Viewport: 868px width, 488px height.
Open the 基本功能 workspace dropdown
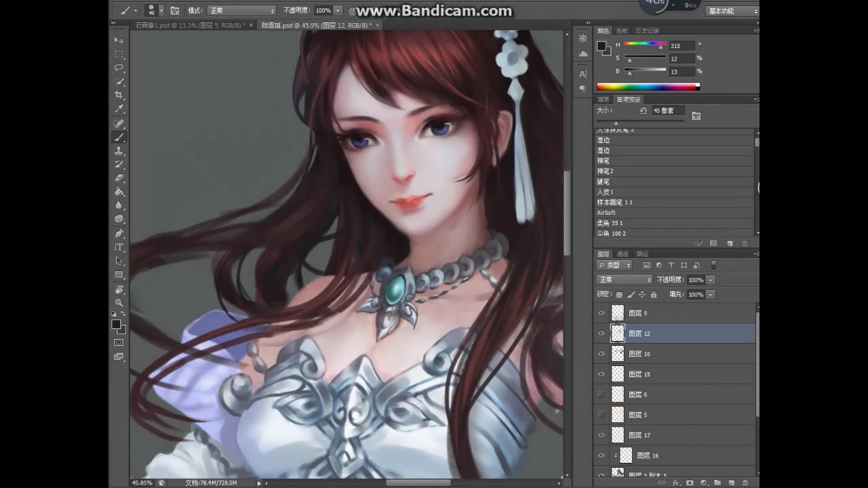(x=732, y=11)
